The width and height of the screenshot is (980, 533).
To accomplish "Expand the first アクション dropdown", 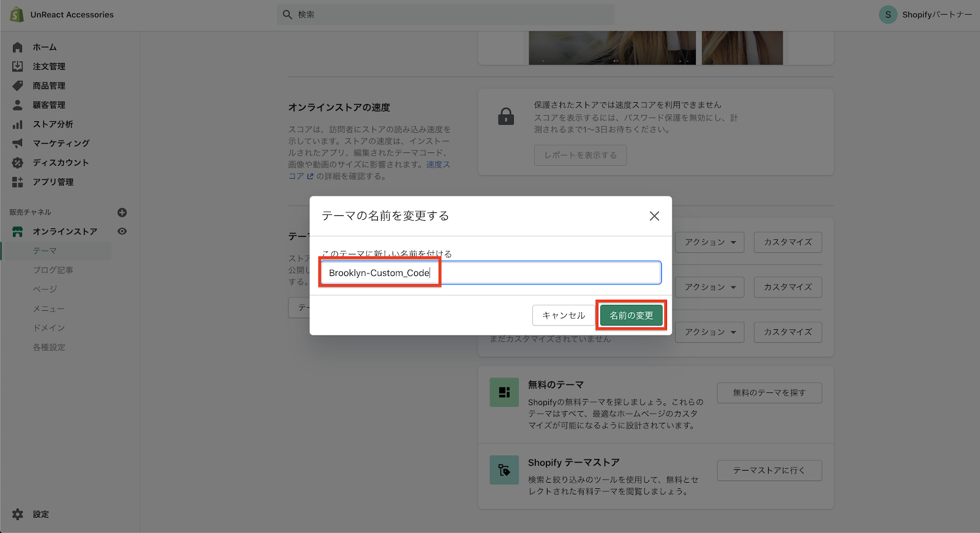I will point(709,242).
